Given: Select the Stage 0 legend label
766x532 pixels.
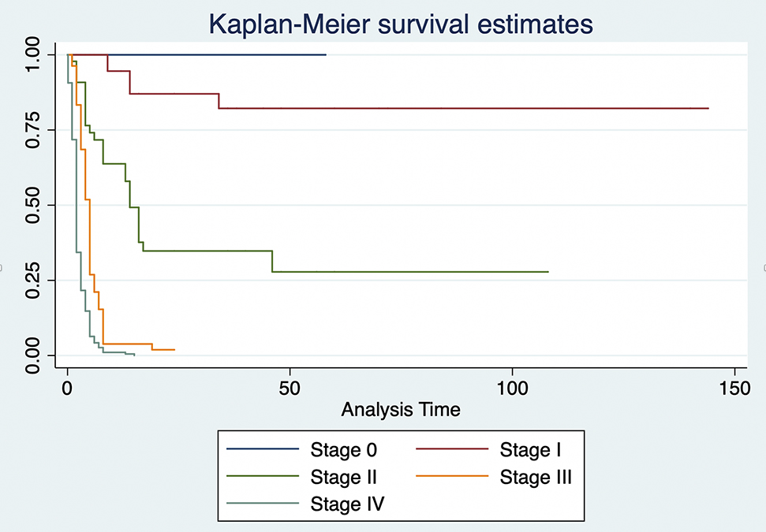Looking at the screenshot, I should (343, 450).
